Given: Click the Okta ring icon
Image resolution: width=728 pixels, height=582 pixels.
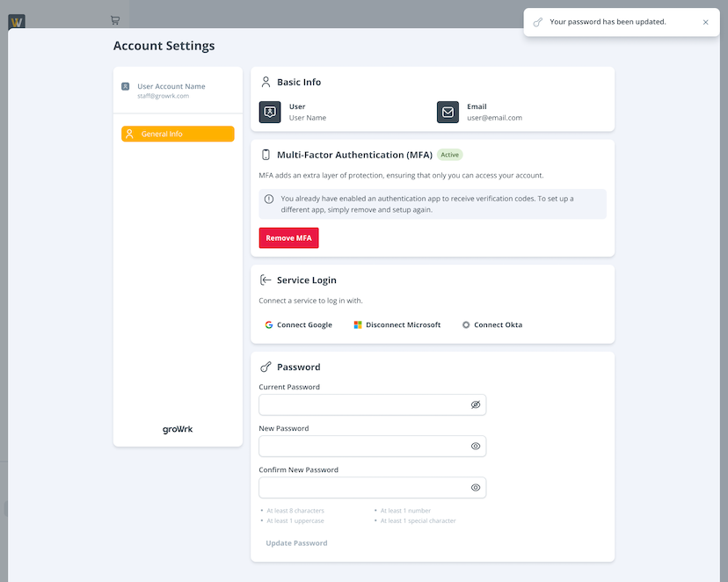Looking at the screenshot, I should point(465,324).
